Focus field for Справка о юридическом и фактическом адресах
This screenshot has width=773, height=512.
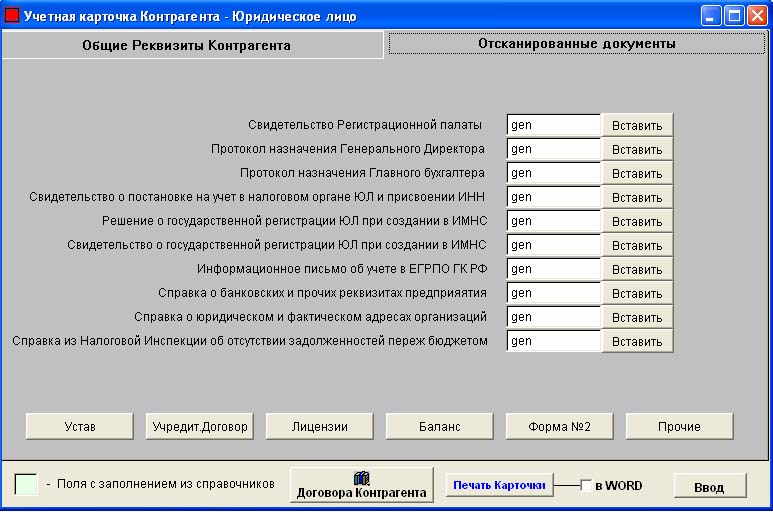point(554,317)
